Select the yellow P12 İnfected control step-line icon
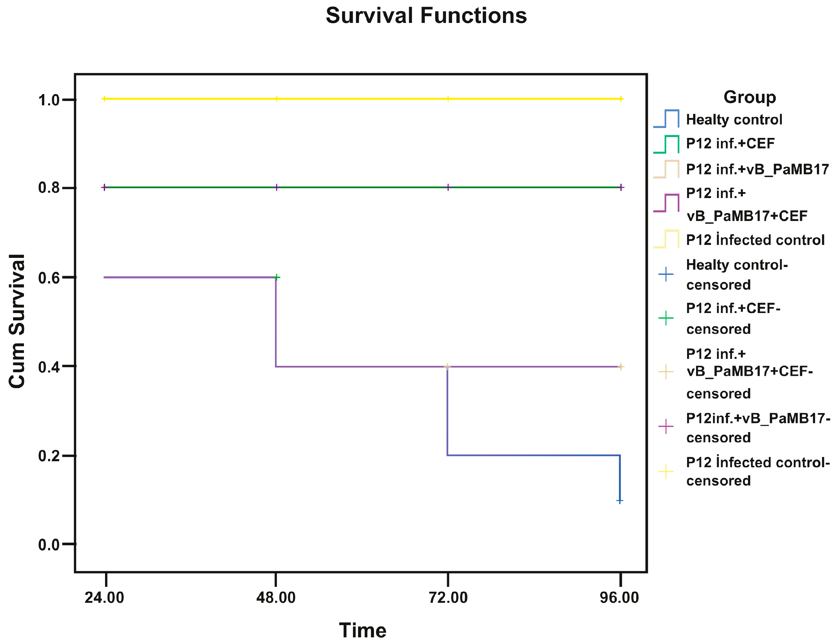838x644 pixels. 666,239
